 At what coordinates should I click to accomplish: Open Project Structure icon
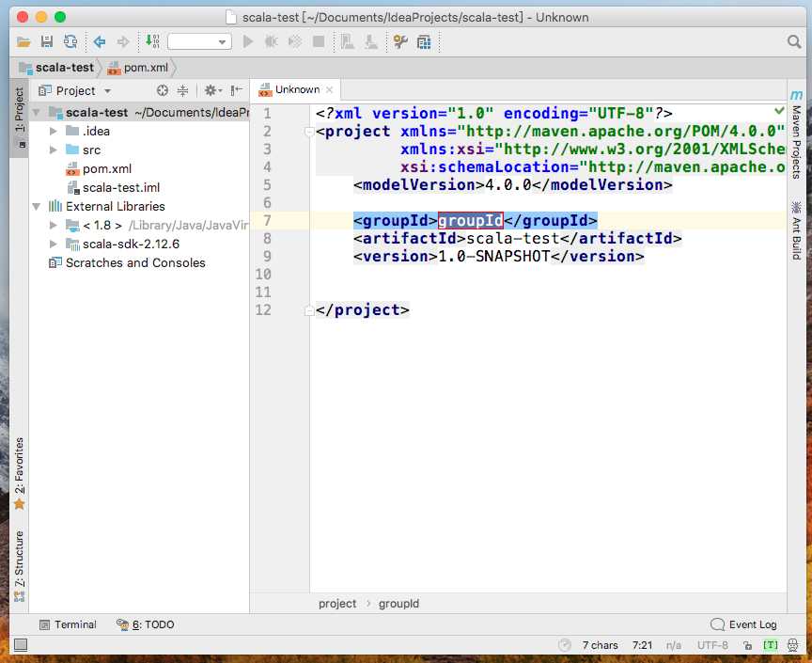424,41
